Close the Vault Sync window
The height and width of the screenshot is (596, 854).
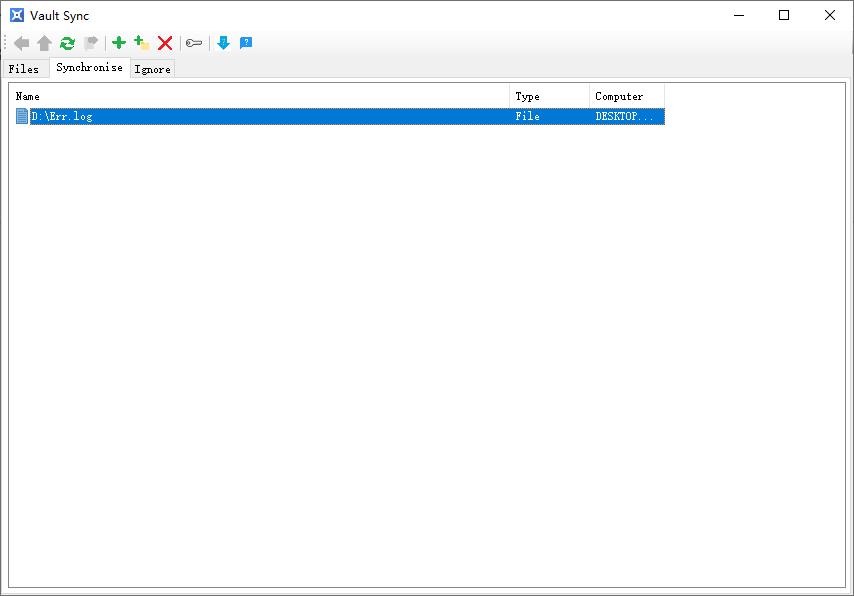click(x=829, y=15)
